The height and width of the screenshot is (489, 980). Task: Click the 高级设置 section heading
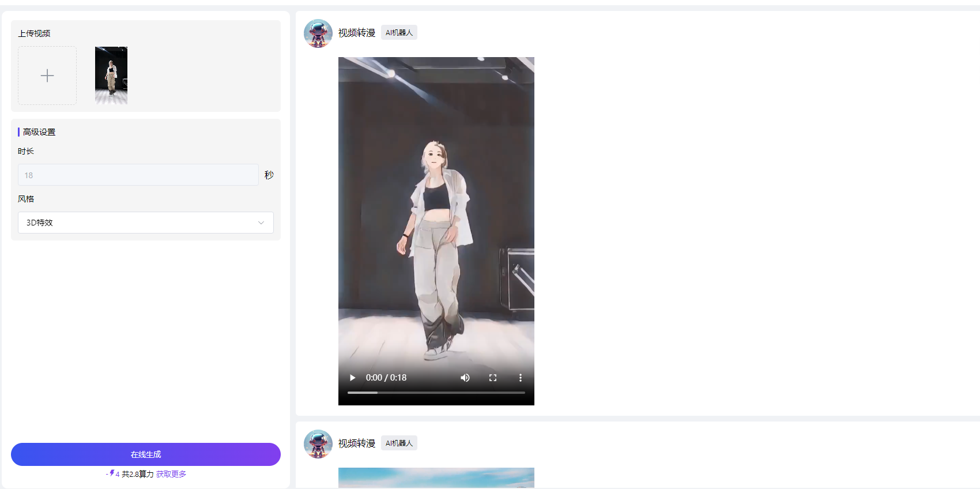click(39, 132)
